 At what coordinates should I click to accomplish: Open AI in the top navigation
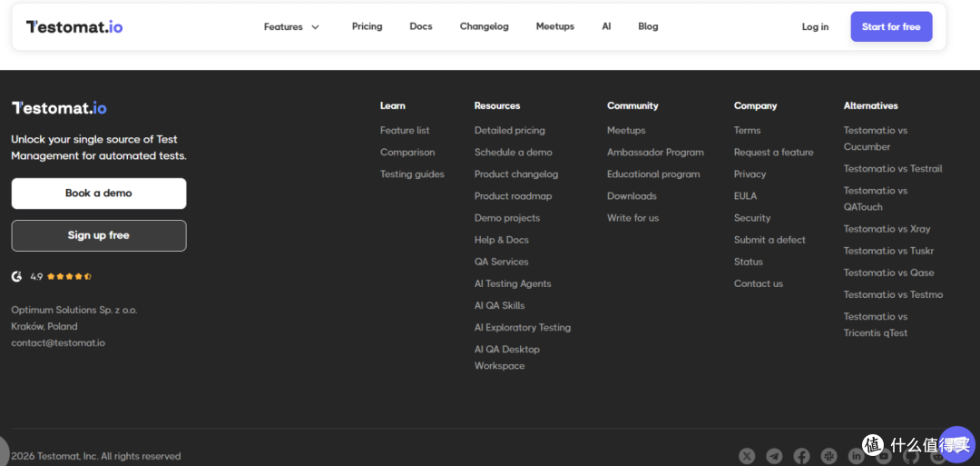click(606, 26)
